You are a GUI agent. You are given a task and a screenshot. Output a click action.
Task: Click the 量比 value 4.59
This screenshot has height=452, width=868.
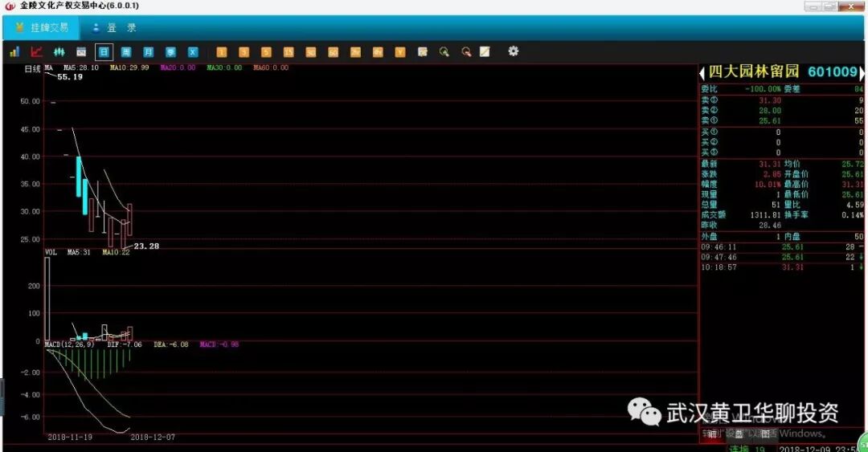854,205
